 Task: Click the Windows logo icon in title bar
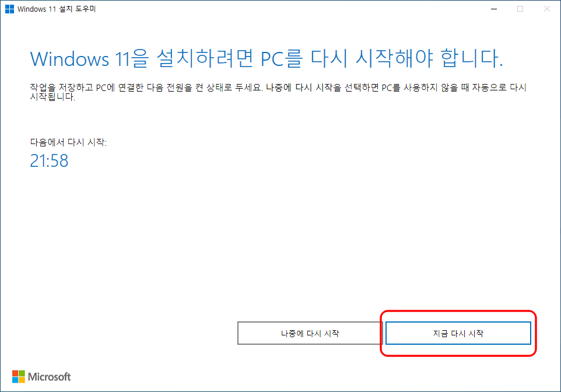click(10, 9)
